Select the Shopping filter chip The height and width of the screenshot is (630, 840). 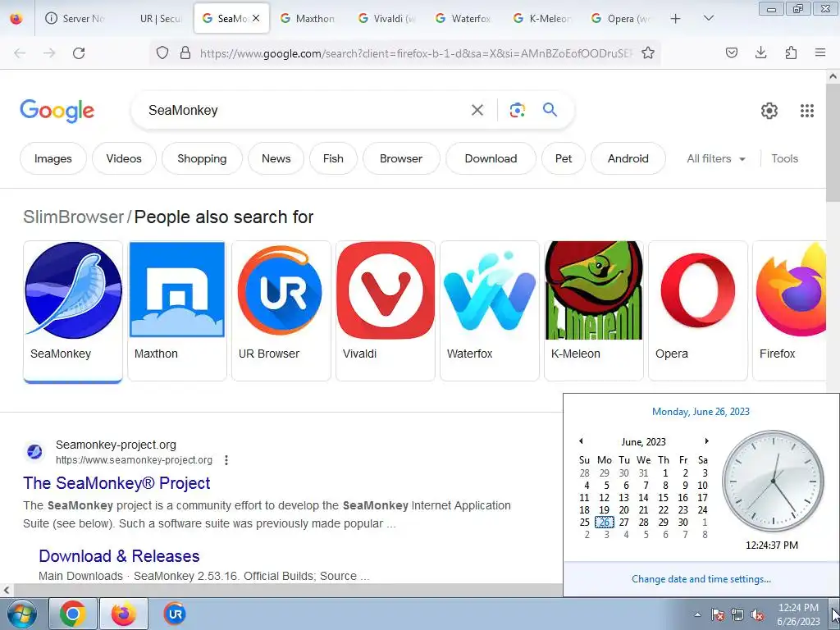point(202,158)
